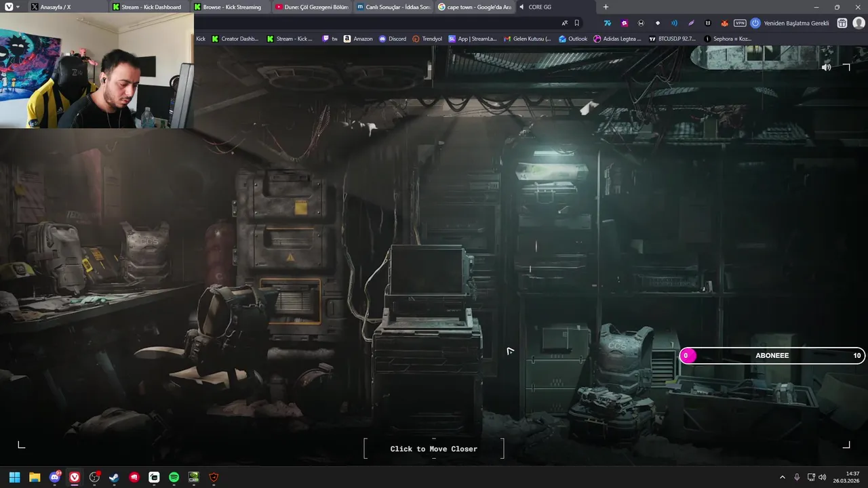Open the red fist app in taskbar
This screenshot has height=488, width=868.
click(134, 477)
